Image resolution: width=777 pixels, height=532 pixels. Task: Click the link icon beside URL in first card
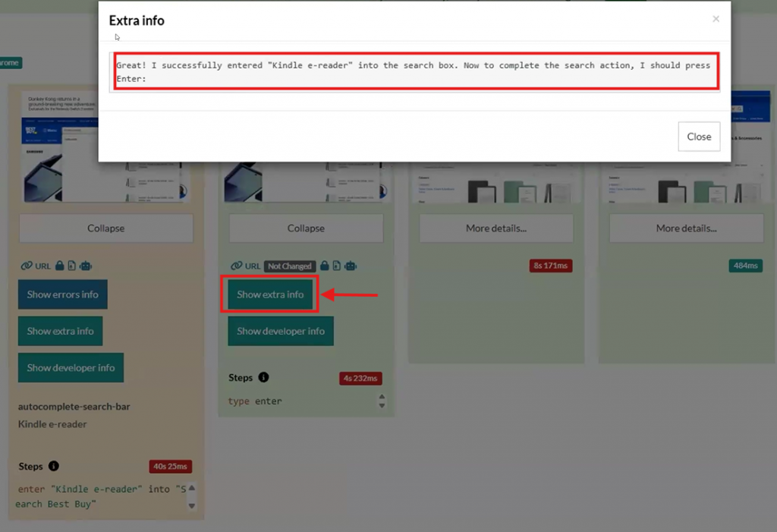[x=27, y=266]
